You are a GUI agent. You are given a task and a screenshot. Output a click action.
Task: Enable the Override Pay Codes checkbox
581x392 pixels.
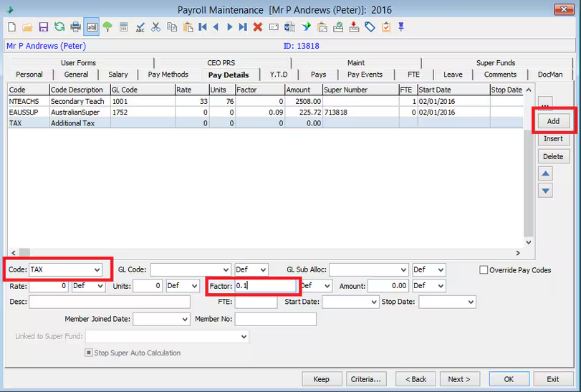(484, 269)
